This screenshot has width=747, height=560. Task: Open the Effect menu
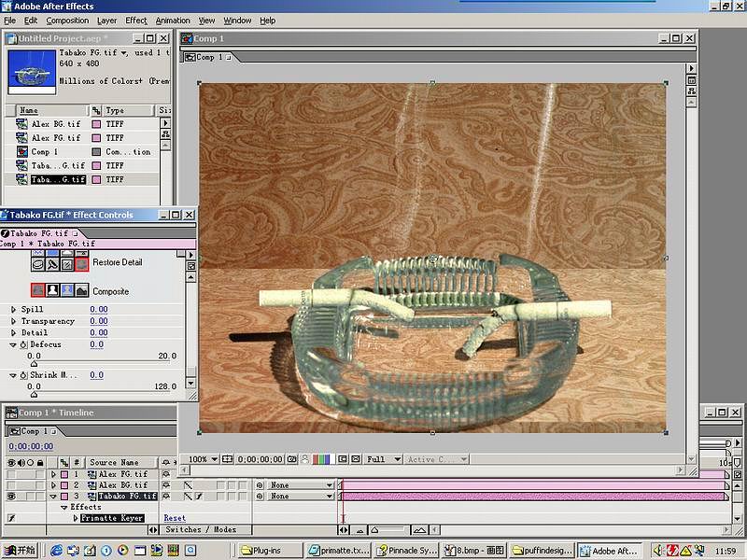[136, 21]
